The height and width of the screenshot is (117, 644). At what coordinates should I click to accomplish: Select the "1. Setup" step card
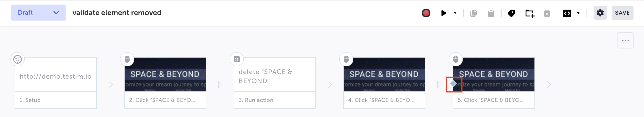click(x=55, y=83)
